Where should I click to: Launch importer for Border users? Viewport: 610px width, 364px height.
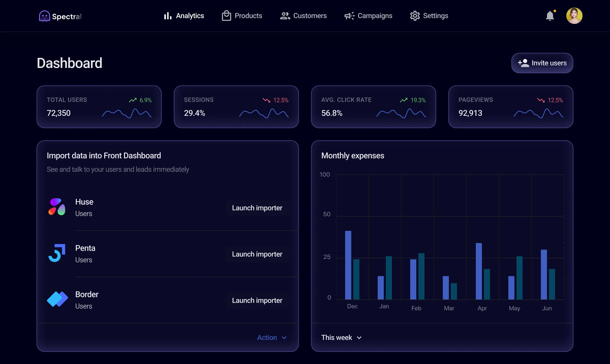257,300
